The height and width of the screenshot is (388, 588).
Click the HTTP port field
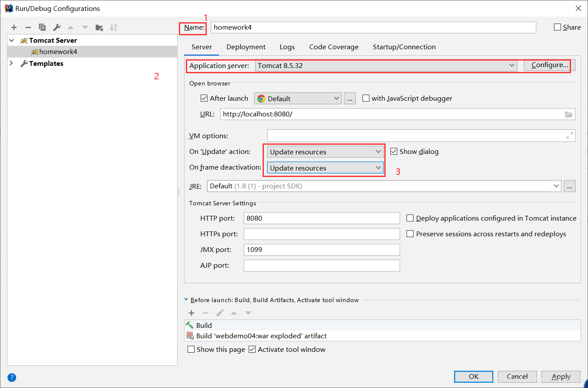pyautogui.click(x=322, y=218)
